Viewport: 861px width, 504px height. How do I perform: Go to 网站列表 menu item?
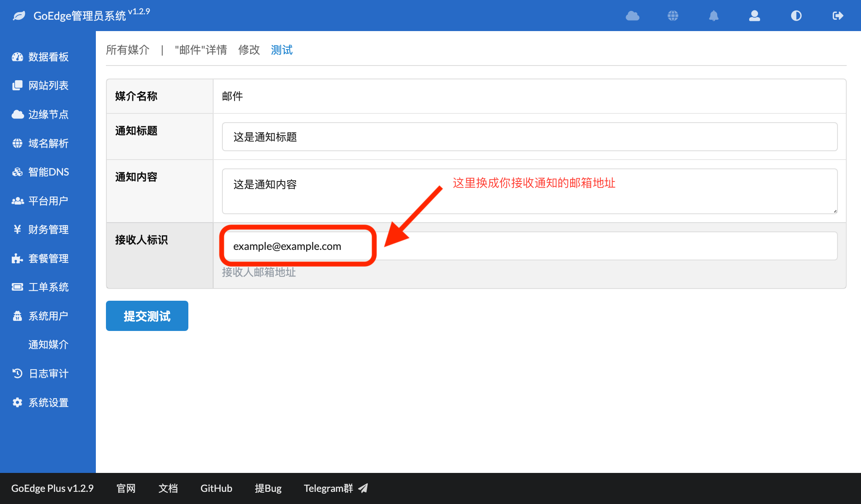48,86
